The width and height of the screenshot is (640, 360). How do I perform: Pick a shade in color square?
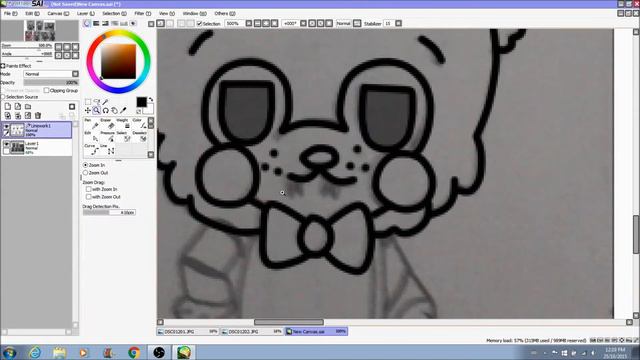118,61
